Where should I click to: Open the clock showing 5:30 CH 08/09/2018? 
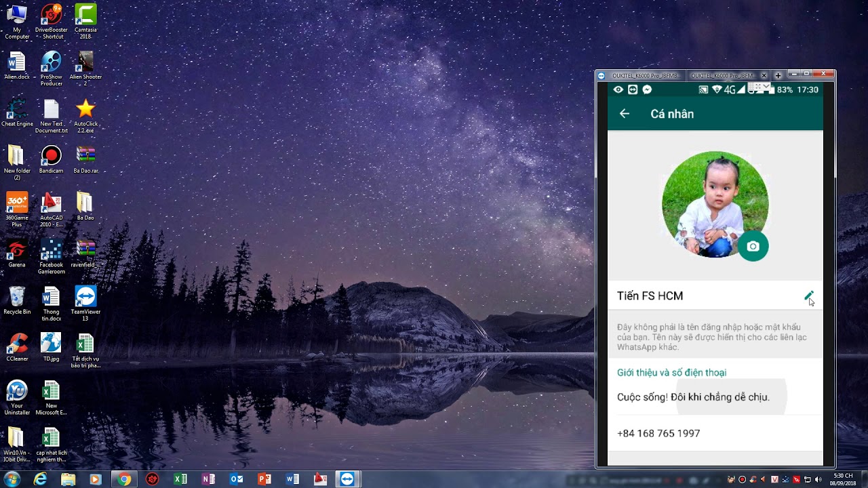click(844, 479)
